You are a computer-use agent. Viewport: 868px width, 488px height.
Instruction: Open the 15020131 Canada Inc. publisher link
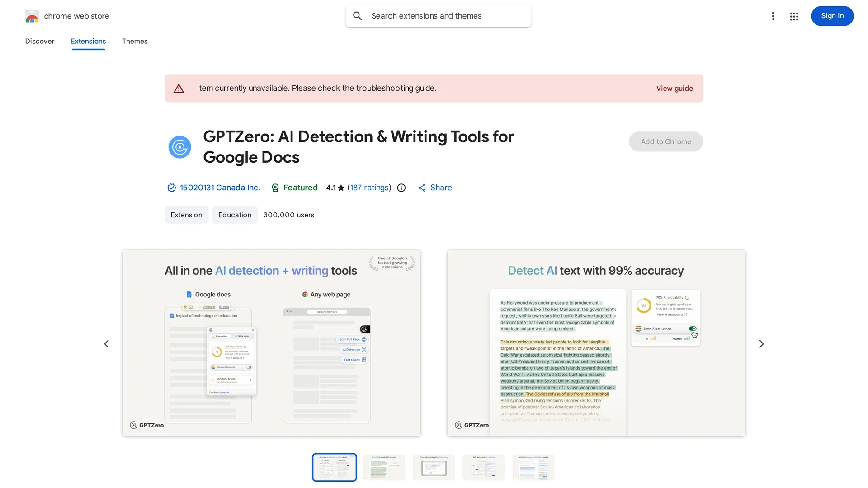pos(220,188)
